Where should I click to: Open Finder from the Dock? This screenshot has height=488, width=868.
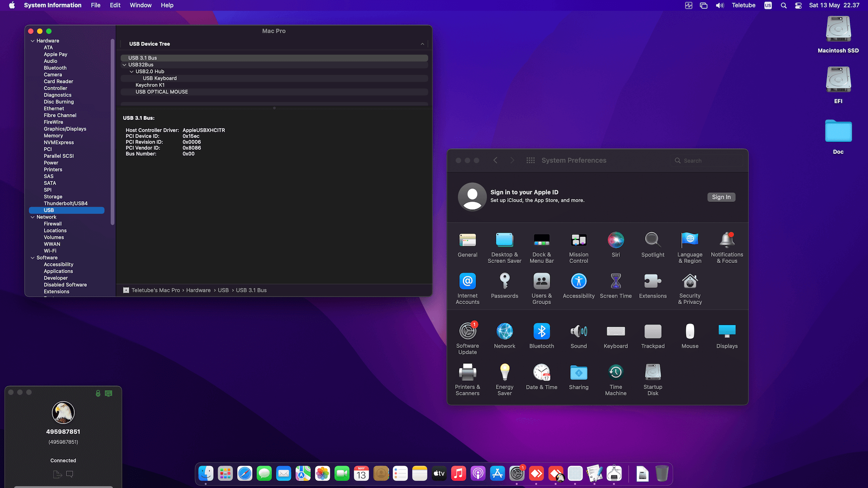(206, 474)
